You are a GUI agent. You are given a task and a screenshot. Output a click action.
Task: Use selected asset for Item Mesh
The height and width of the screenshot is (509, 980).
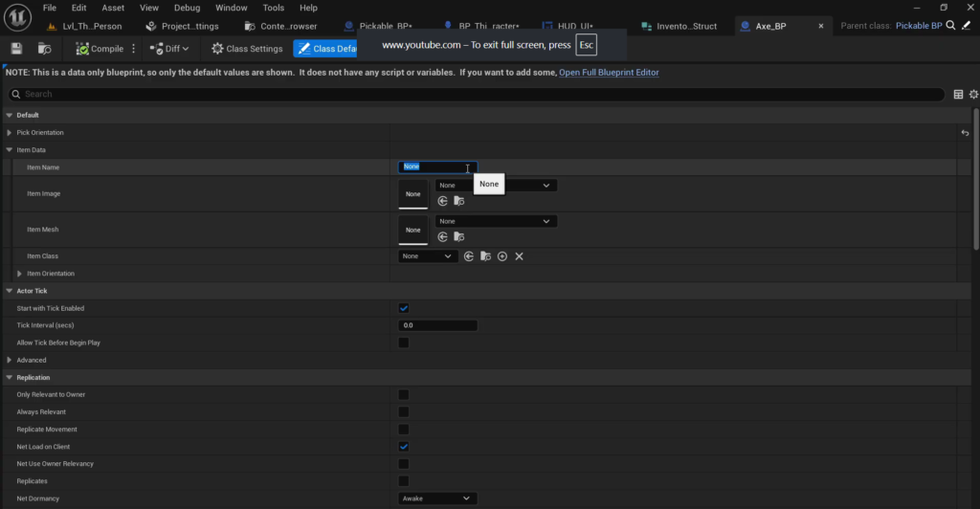pyautogui.click(x=442, y=237)
